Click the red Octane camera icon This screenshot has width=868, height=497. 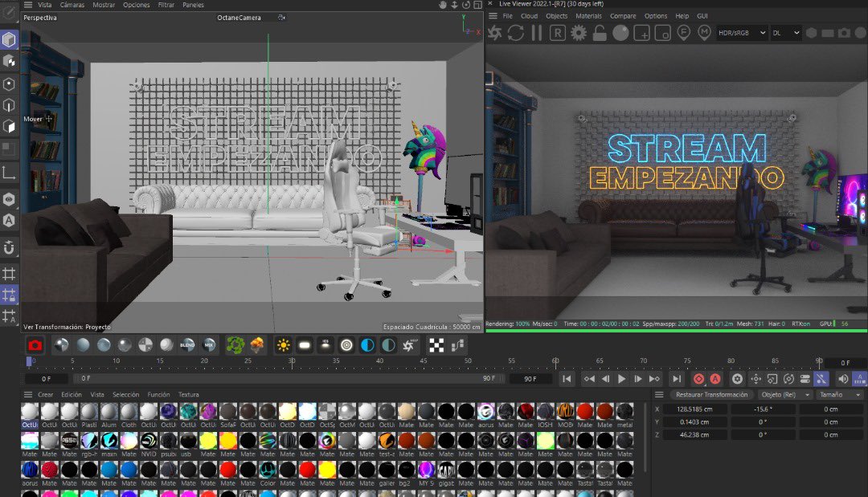pos(35,345)
